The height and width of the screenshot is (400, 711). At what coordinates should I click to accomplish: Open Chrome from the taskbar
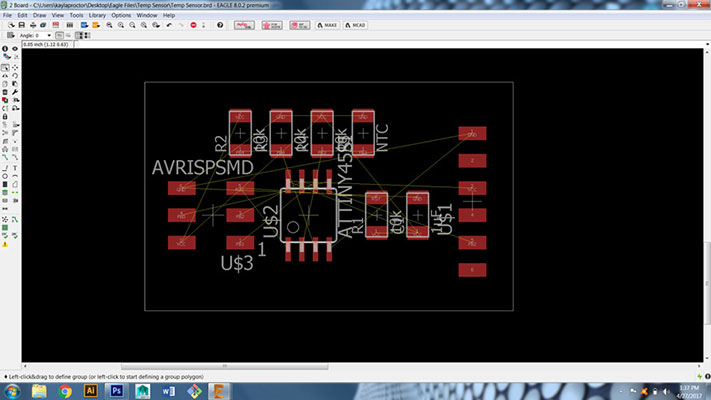click(x=65, y=390)
